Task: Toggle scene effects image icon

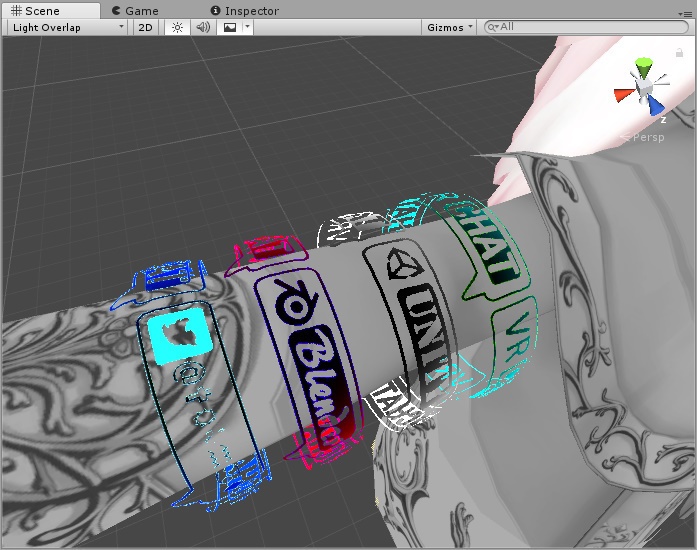Action: point(230,28)
